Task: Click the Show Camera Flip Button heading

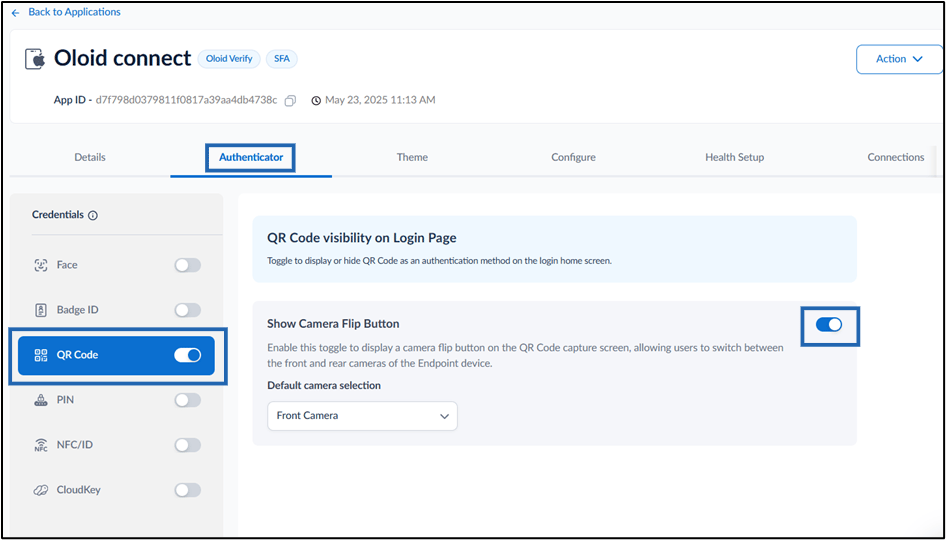Action: coord(333,324)
